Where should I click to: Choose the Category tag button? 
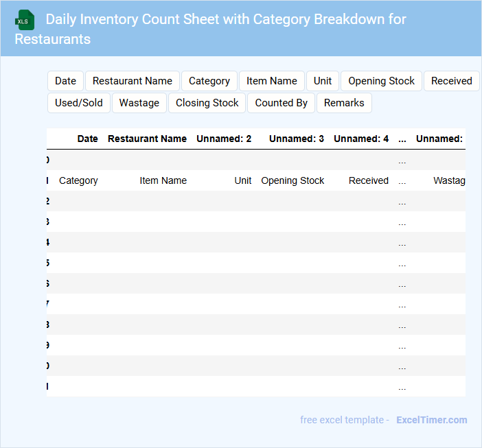click(x=209, y=81)
